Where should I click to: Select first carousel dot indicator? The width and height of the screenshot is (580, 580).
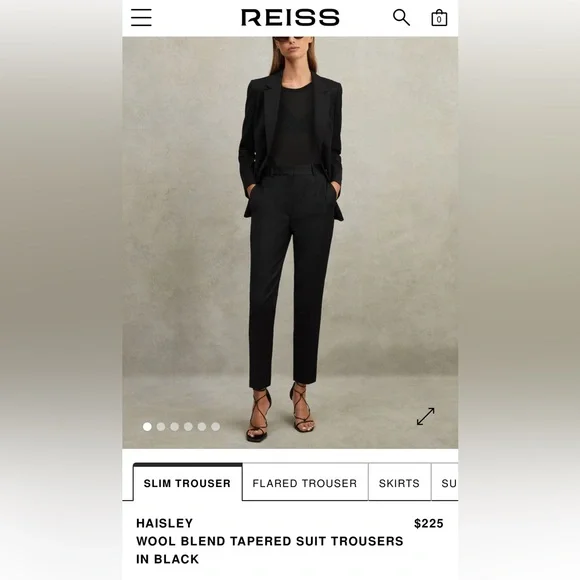[147, 426]
